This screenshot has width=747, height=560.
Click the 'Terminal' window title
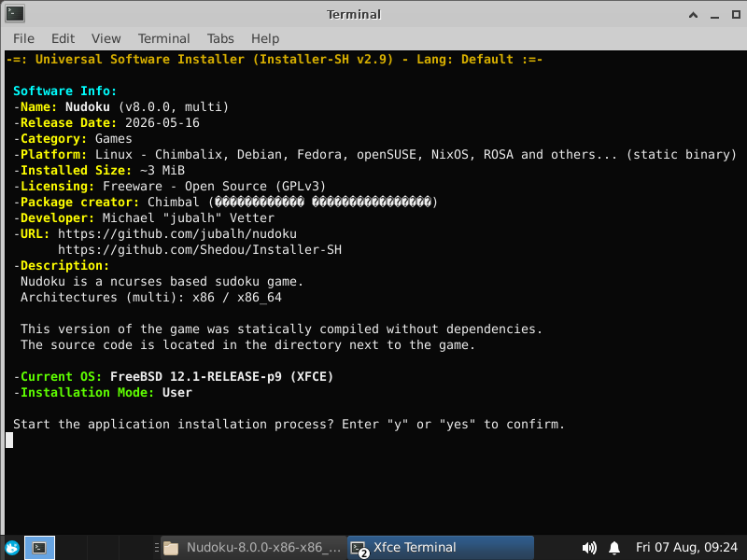point(354,15)
